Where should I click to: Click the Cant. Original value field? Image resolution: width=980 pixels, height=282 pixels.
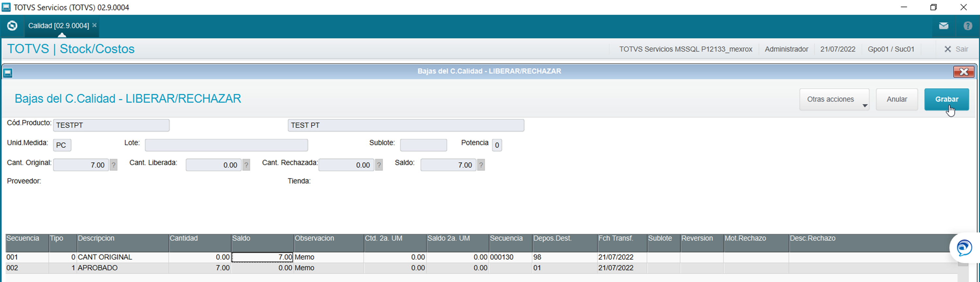click(x=81, y=165)
